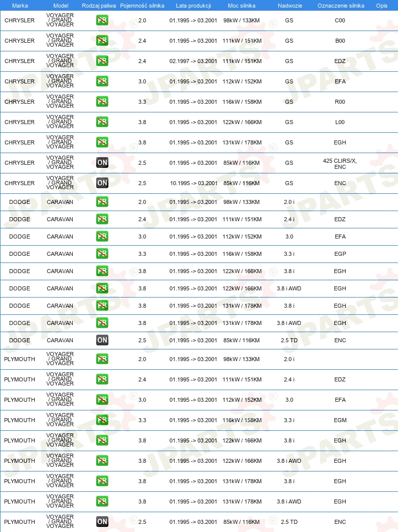
Task: Click the Nadwozie column header
Action: (x=290, y=6)
